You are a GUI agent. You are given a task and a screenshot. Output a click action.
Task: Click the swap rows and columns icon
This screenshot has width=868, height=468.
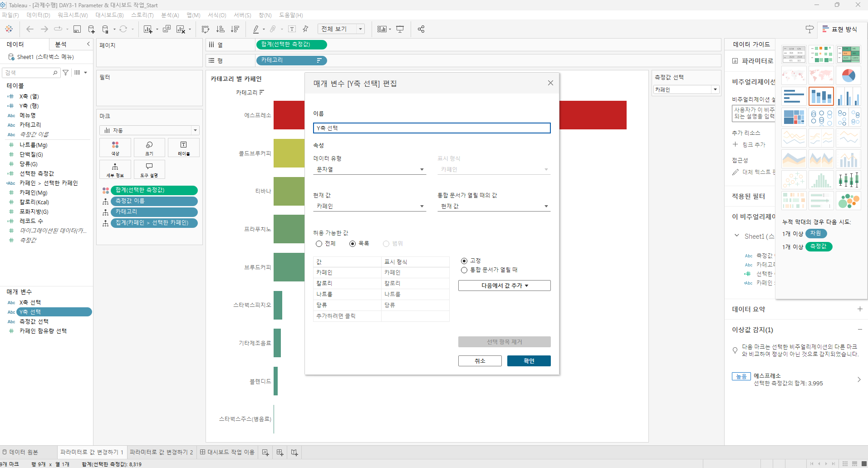(x=206, y=29)
